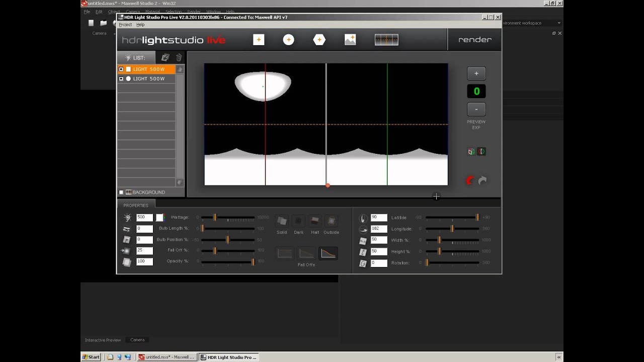Adjust the Opacity slider
This screenshot has height=362, width=644.
pos(228,261)
